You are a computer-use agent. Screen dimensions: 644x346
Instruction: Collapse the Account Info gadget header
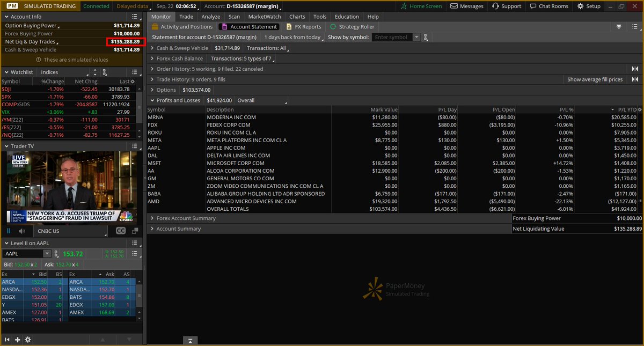(x=7, y=17)
